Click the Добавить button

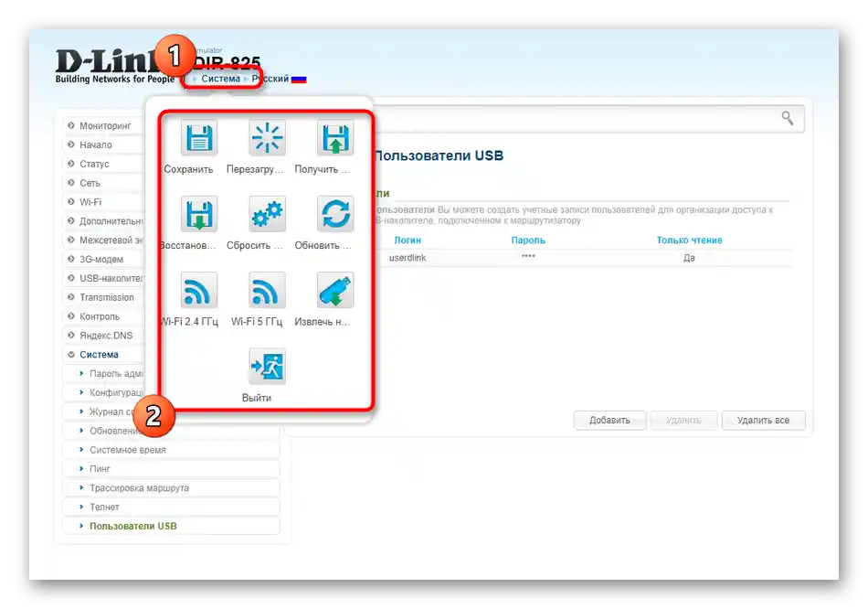pos(609,420)
